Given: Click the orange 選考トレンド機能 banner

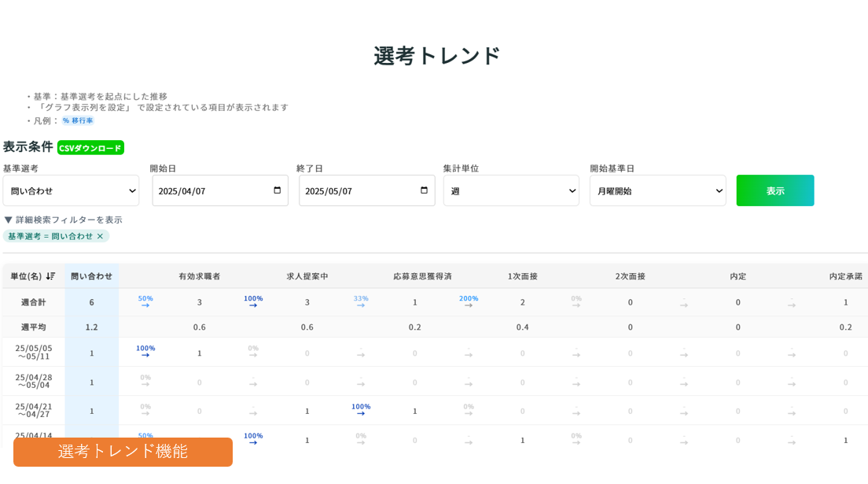Looking at the screenshot, I should (123, 452).
